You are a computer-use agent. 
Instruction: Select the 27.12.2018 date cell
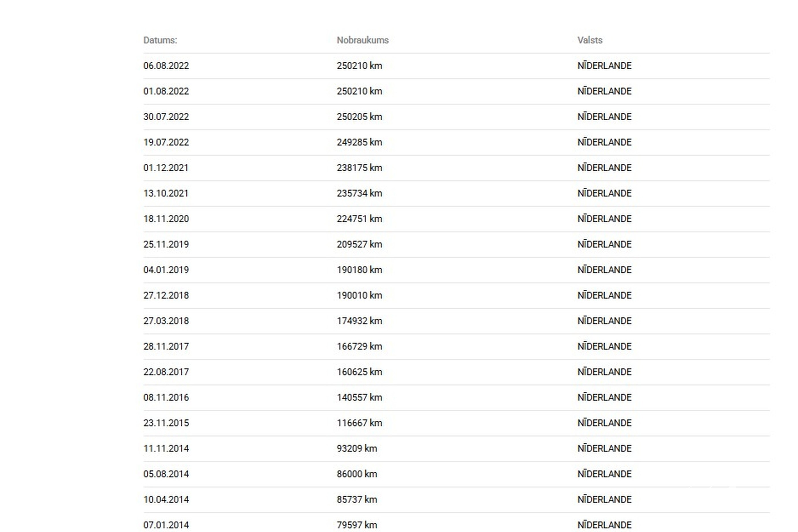click(166, 295)
